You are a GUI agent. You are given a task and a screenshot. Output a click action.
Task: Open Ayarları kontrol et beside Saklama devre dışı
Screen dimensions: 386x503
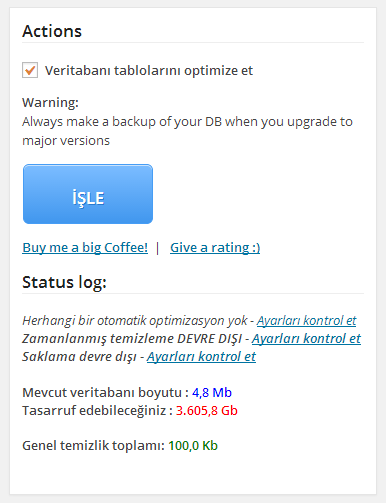201,356
